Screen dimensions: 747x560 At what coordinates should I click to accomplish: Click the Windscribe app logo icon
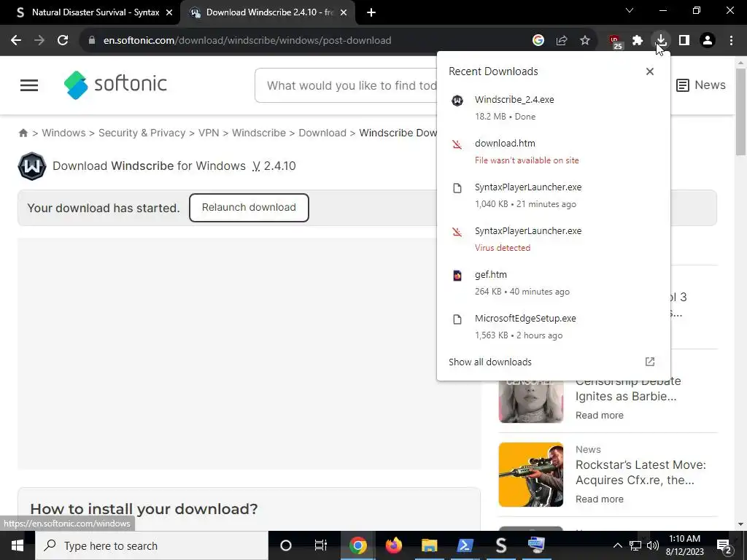tap(32, 166)
